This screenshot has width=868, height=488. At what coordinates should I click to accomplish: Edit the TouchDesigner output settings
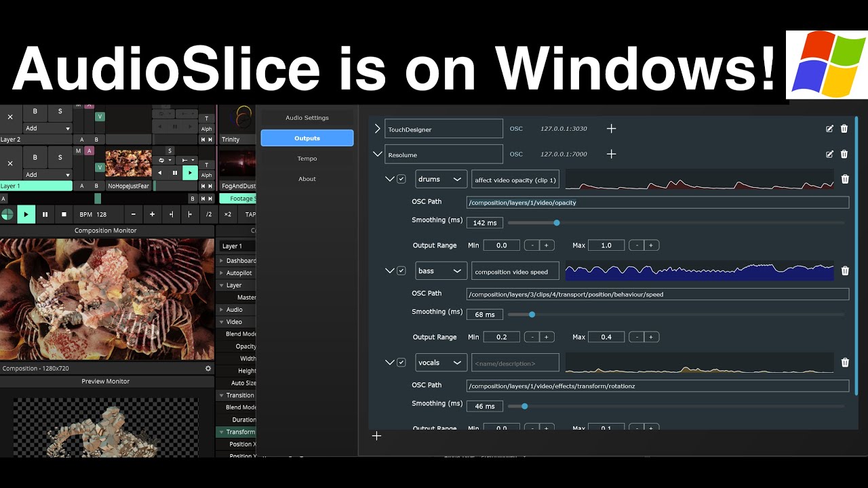[x=829, y=129]
